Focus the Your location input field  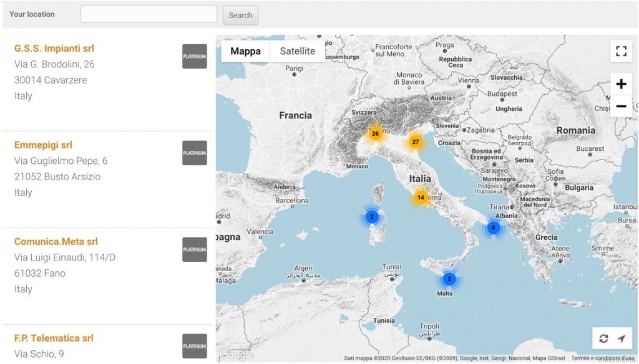[149, 14]
